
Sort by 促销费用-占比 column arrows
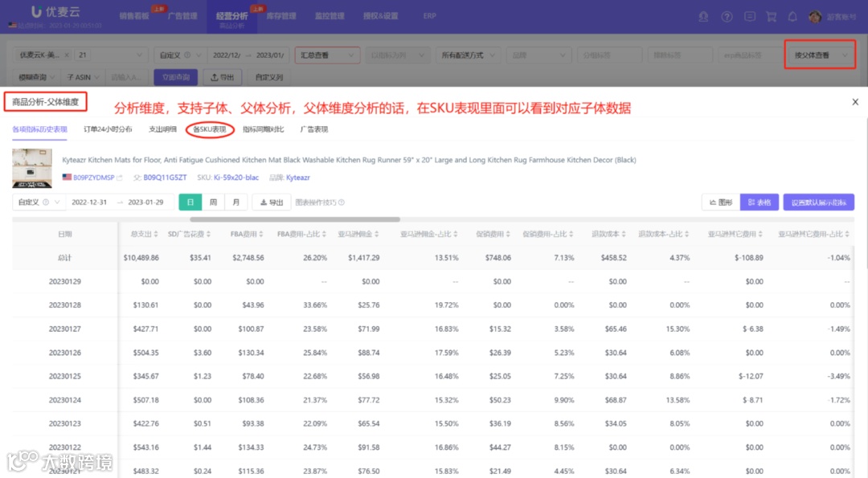point(571,234)
